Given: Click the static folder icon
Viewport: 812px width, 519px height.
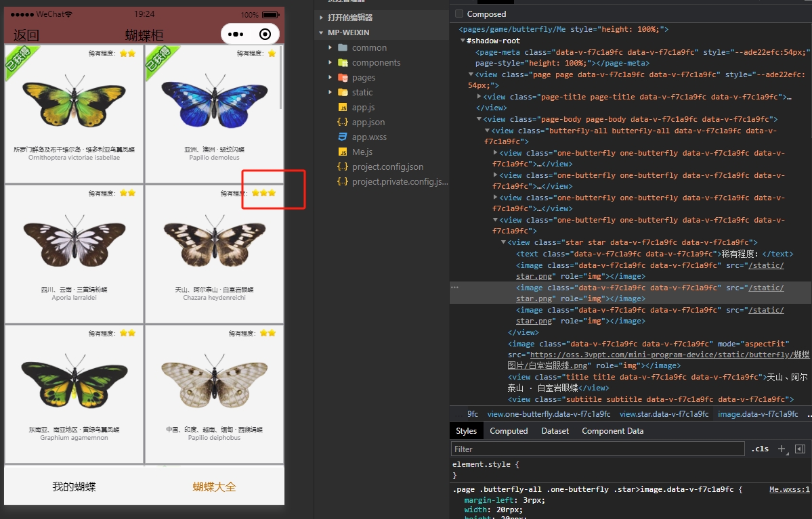Looking at the screenshot, I should [x=342, y=92].
